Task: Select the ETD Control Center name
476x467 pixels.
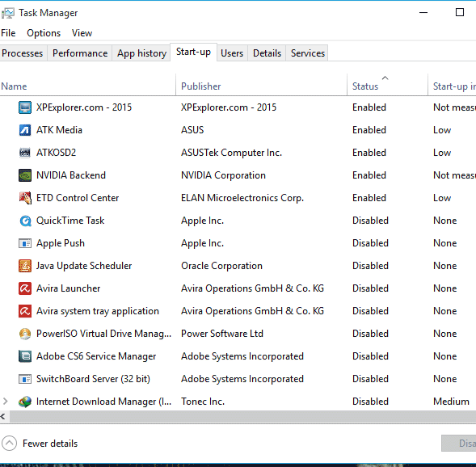Action: click(x=78, y=198)
